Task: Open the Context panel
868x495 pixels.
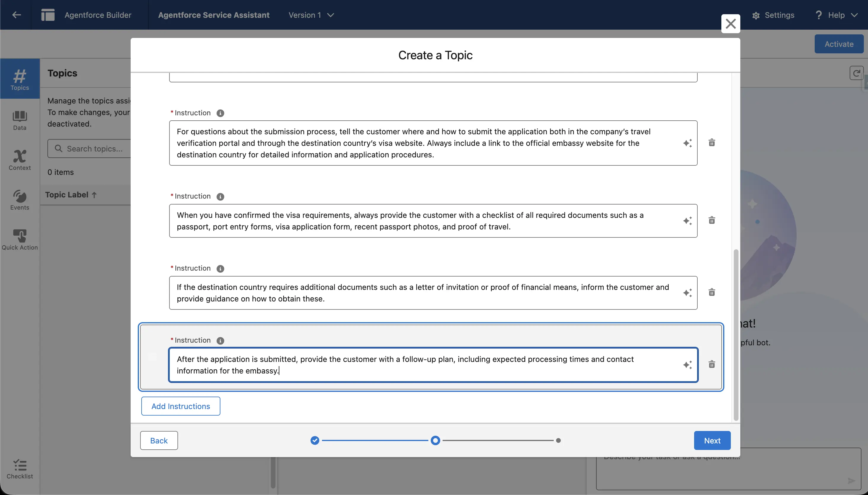Action: [20, 160]
